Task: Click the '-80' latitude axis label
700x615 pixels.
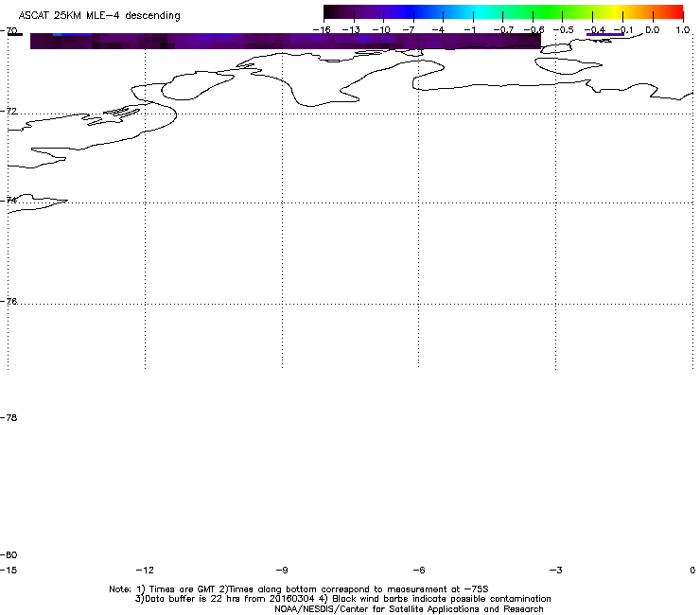Action: pyautogui.click(x=9, y=554)
